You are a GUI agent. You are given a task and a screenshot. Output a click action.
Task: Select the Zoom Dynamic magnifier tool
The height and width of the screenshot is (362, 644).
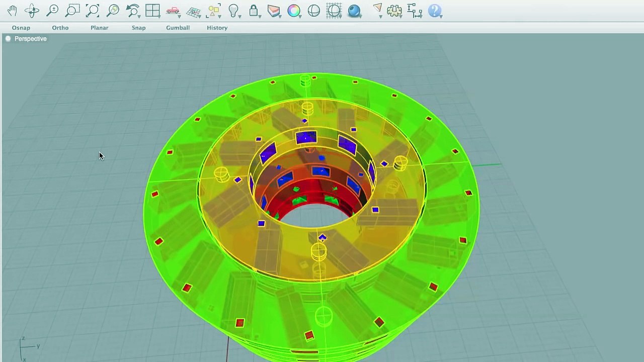52,11
